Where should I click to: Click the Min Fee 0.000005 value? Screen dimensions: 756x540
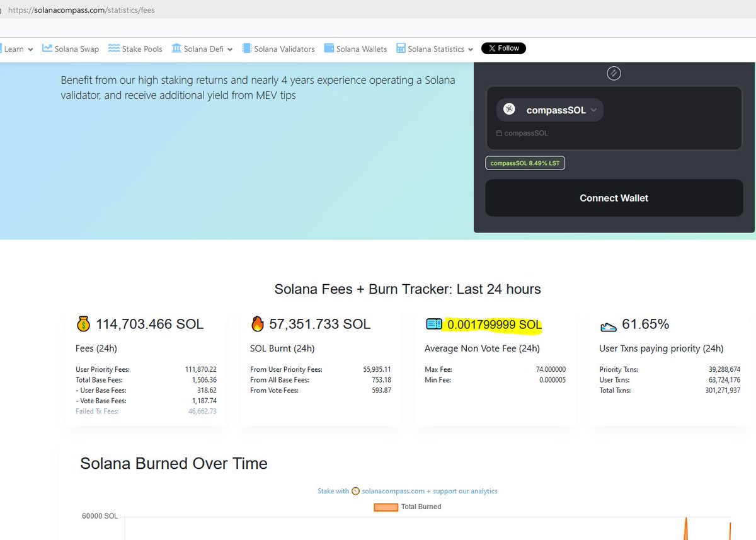(553, 380)
